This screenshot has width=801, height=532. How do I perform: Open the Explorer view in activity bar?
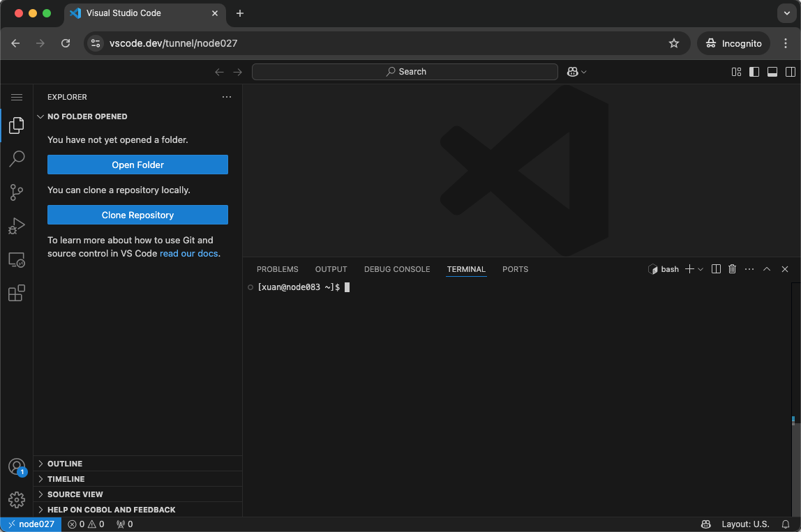coord(16,125)
